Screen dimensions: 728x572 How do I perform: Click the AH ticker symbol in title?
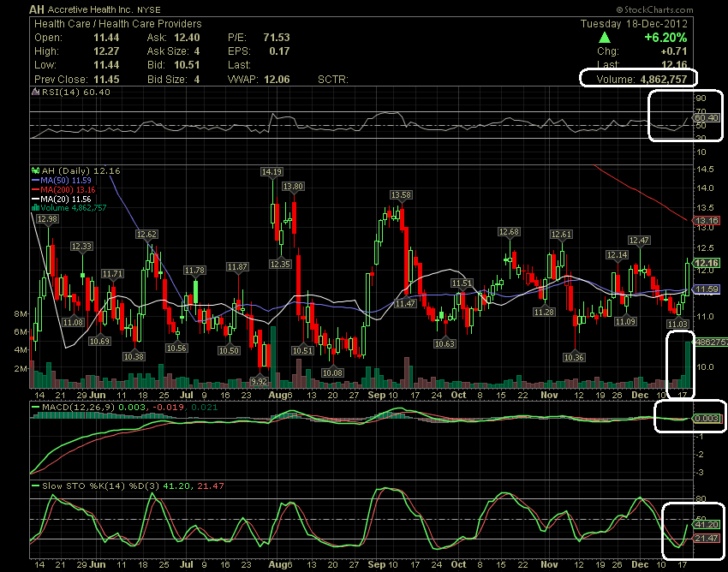[x=37, y=9]
